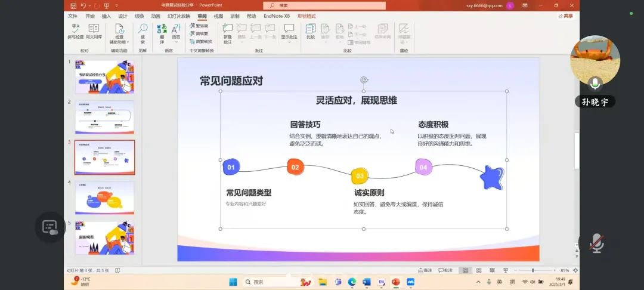Select slide 4 thumbnail in the slide panel

pyautogui.click(x=104, y=198)
